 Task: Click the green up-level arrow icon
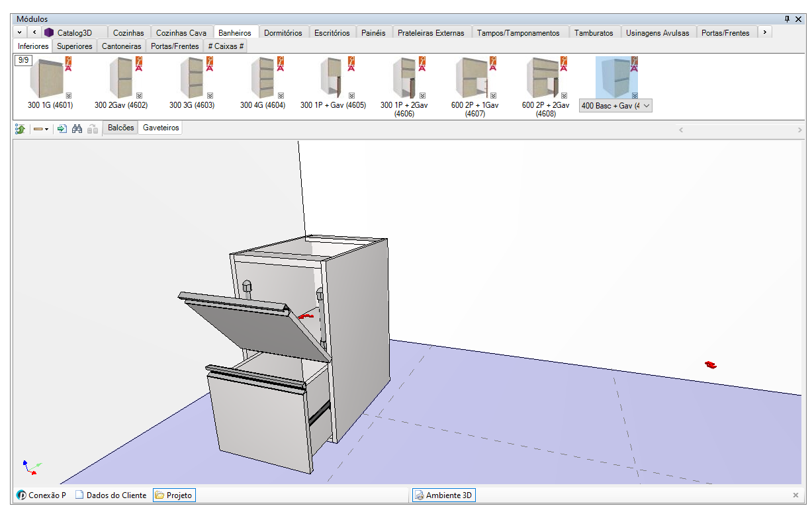point(21,129)
